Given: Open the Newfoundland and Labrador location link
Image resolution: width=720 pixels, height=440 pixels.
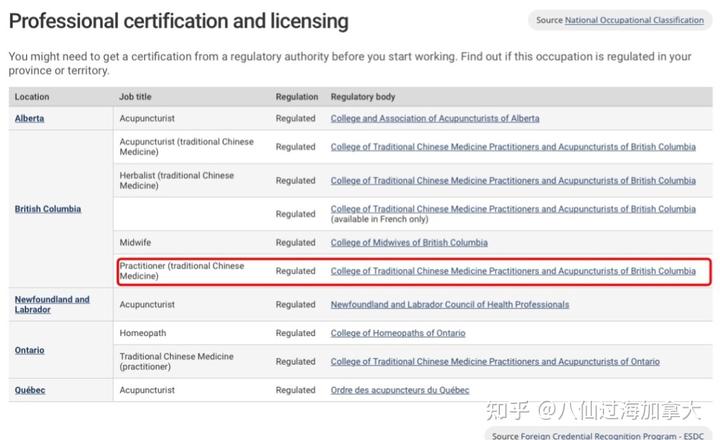Looking at the screenshot, I should pyautogui.click(x=52, y=305).
